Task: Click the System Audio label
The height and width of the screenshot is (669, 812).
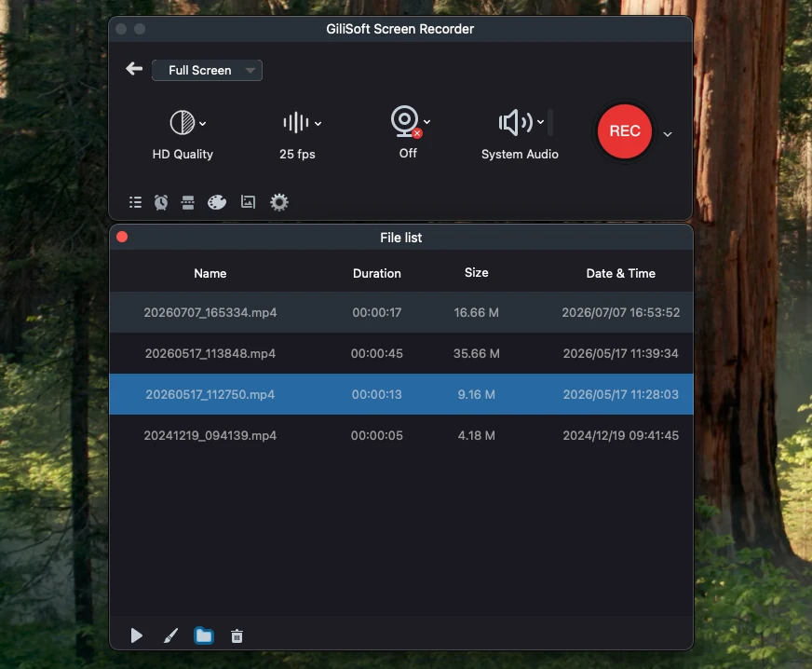Action: [520, 155]
